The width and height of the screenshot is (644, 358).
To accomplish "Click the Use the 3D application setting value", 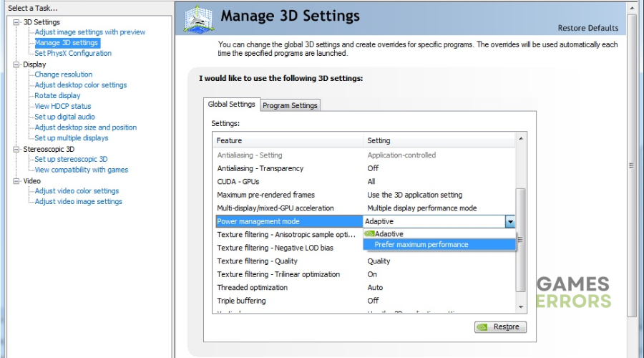I will (x=415, y=195).
